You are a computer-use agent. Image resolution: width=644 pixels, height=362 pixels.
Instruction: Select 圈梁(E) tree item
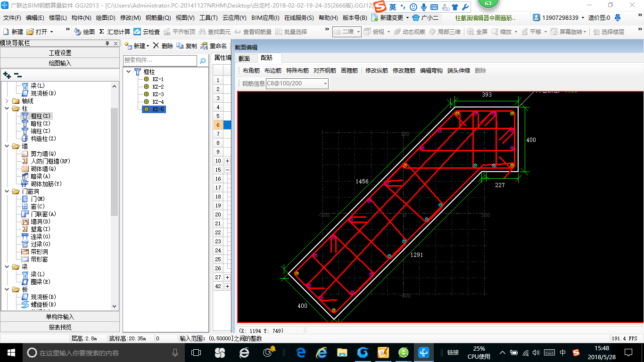click(40, 282)
